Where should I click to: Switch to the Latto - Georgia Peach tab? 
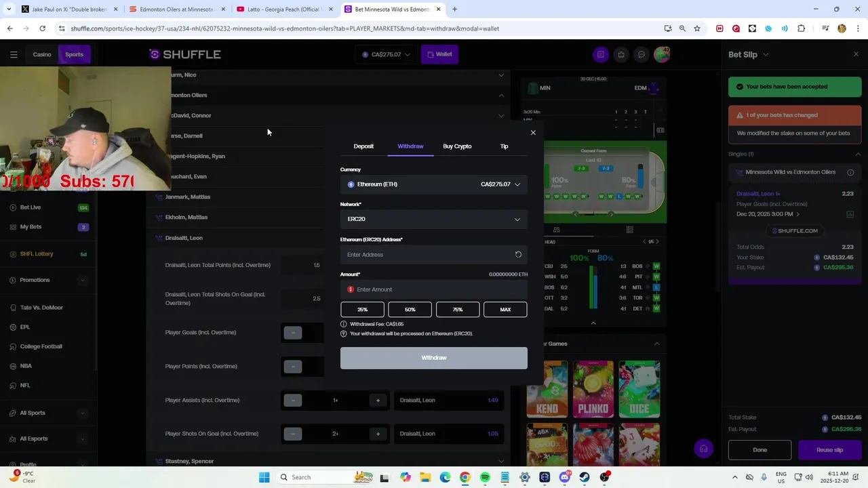coord(285,9)
